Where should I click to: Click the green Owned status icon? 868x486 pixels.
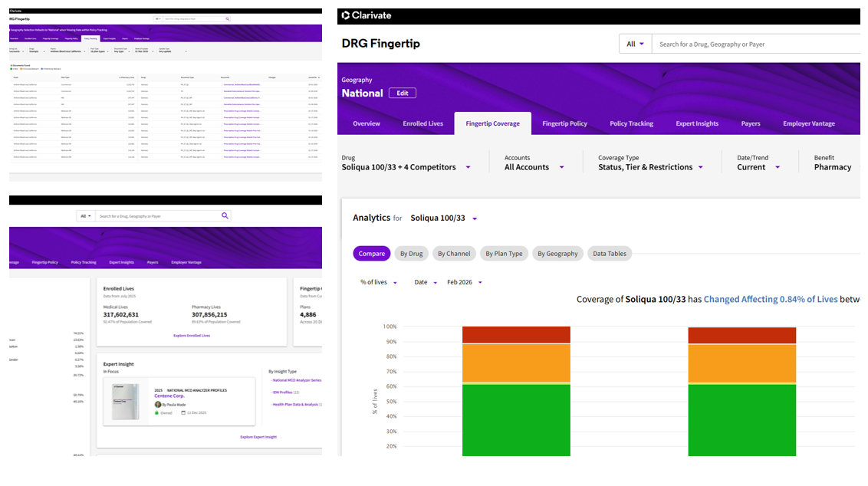pos(158,412)
